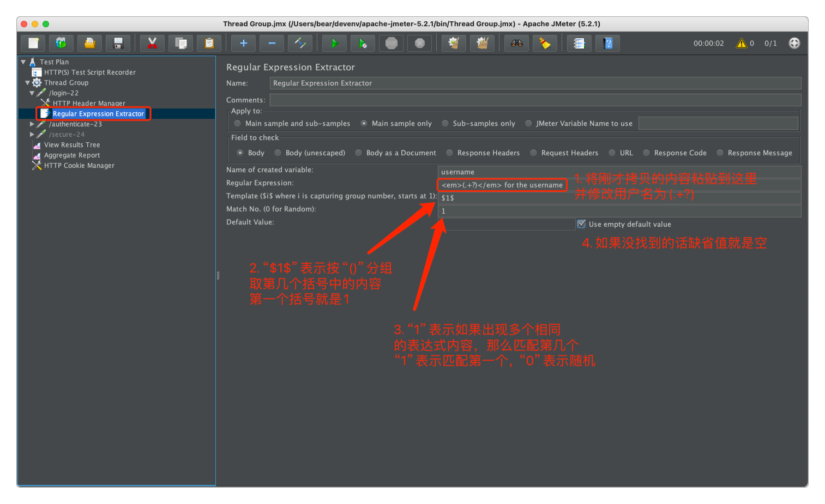
Task: Click the Name of created variable field
Action: pyautogui.click(x=619, y=172)
